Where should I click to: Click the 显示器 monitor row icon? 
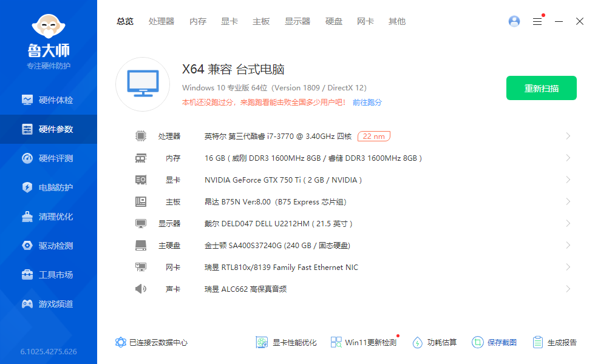(x=141, y=224)
